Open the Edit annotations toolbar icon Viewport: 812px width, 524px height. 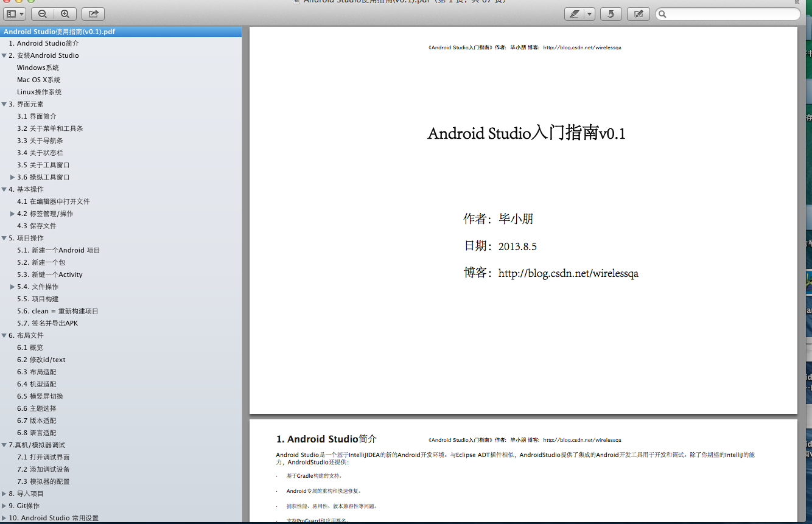[638, 13]
